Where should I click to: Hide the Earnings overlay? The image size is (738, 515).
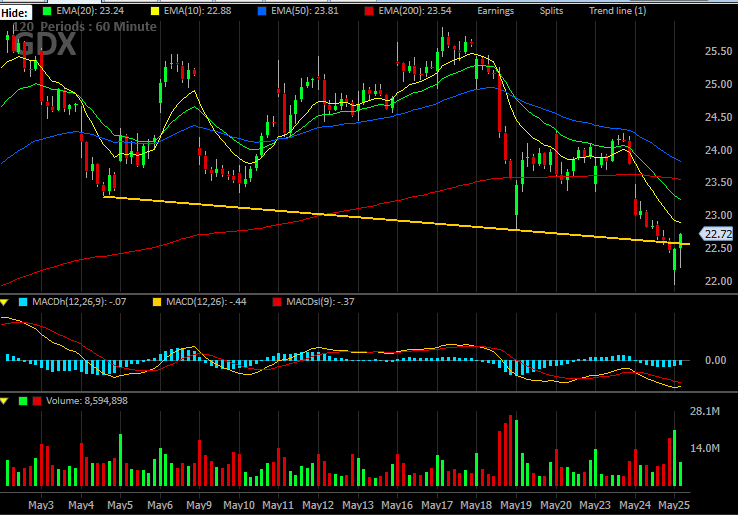[x=495, y=11]
